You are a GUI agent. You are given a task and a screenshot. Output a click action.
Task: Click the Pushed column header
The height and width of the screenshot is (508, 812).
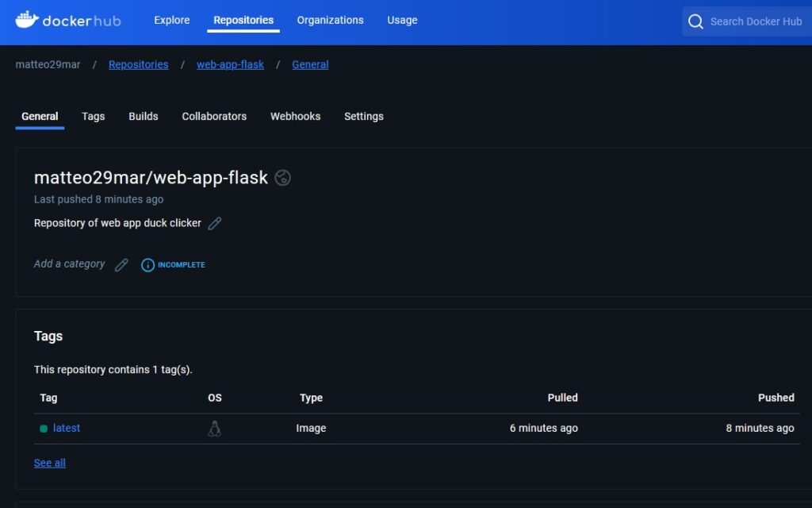(x=776, y=398)
